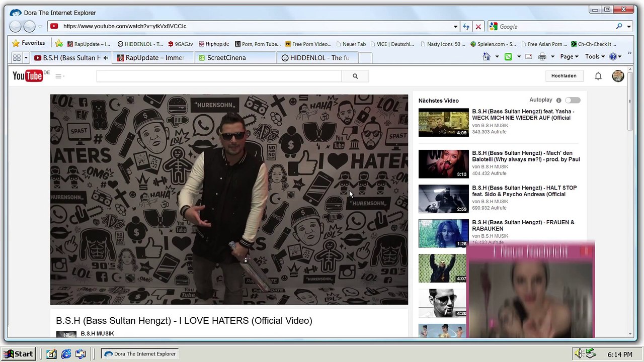644x362 pixels.
Task: Open FRAUEN & RABAUKEN video title
Action: coord(523,225)
